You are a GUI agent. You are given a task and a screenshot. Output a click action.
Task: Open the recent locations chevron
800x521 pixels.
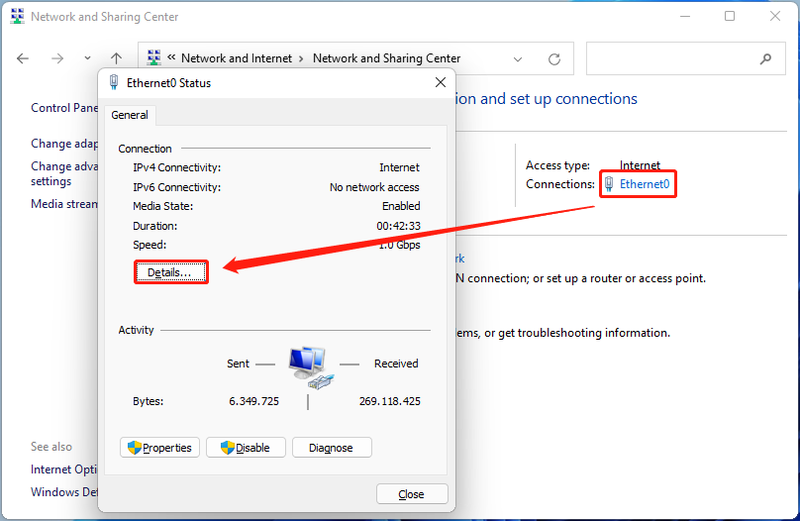tap(88, 58)
